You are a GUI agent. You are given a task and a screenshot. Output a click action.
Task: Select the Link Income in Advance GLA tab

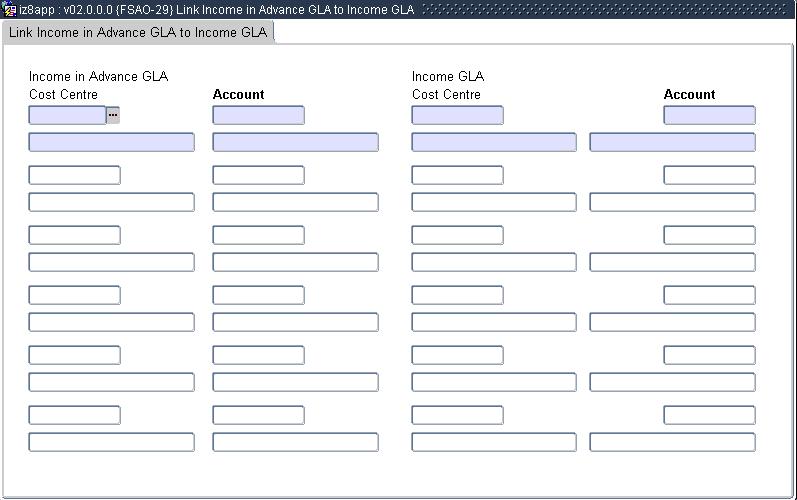click(138, 32)
